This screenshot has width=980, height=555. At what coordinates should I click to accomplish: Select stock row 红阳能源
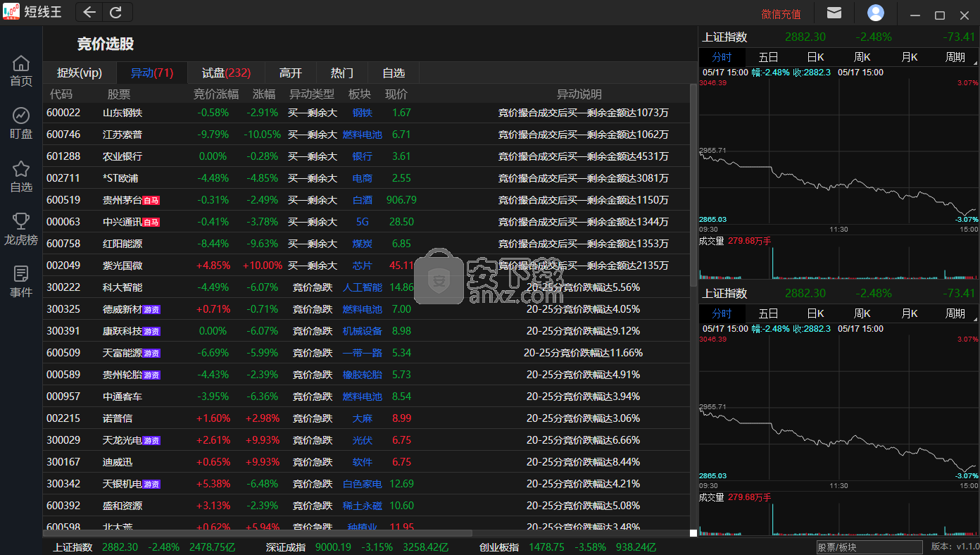366,244
